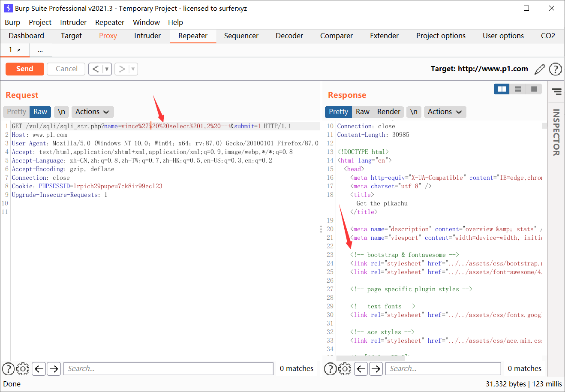Open the vertical INSPECTOR label
The image size is (565, 392).
(556, 132)
